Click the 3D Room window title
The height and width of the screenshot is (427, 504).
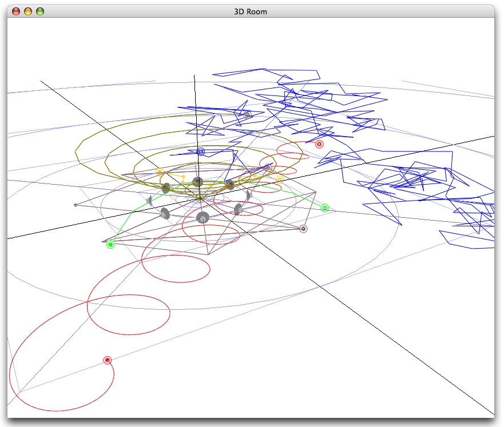point(251,11)
